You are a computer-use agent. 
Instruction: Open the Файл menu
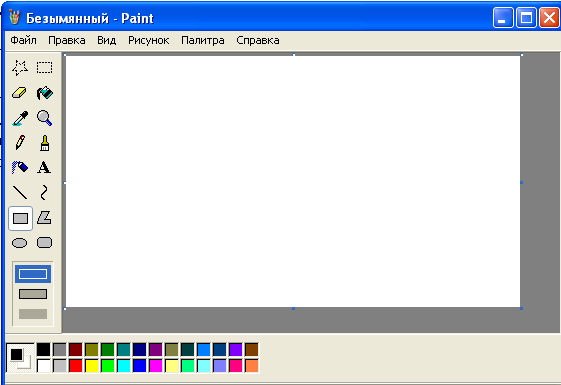23,40
